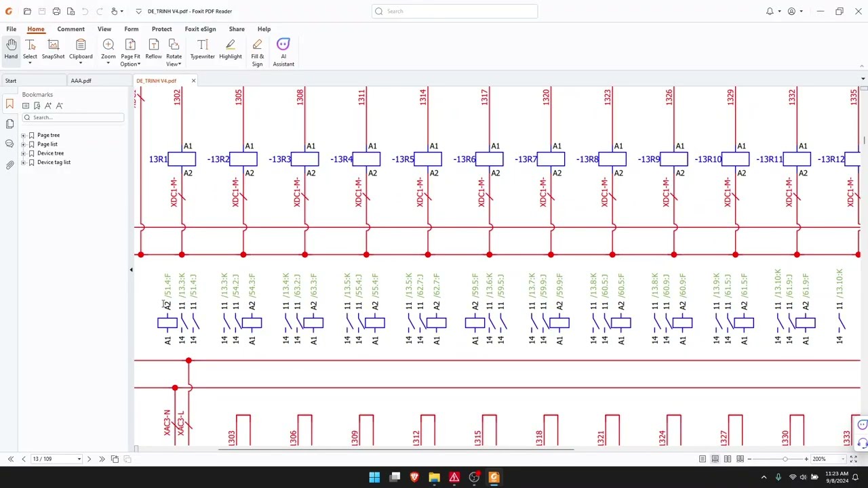
Task: Toggle full screen mode
Action: click(854, 459)
